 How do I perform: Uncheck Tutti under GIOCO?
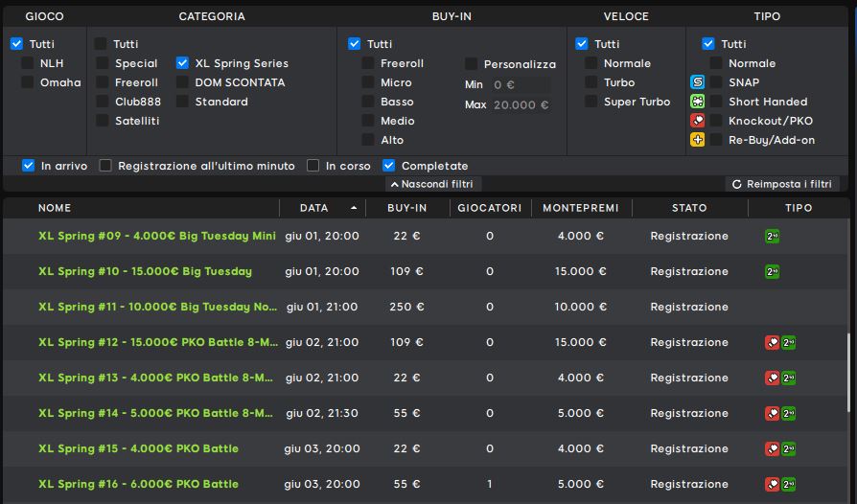[17, 44]
